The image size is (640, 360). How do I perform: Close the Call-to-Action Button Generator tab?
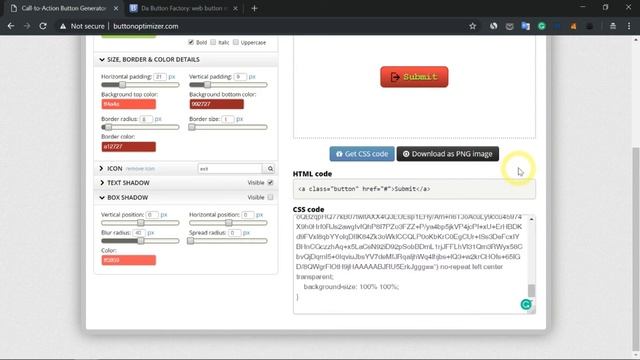(x=116, y=8)
